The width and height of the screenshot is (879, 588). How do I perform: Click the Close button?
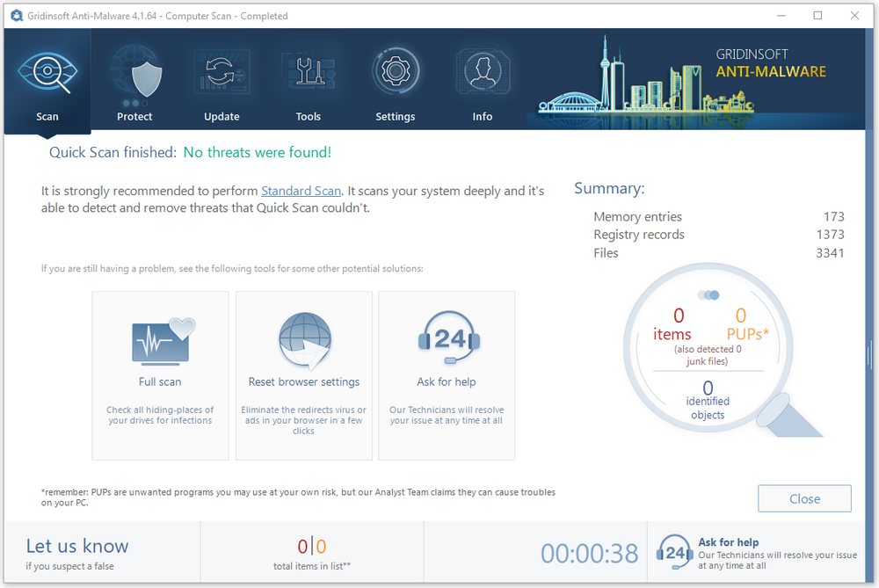click(804, 498)
